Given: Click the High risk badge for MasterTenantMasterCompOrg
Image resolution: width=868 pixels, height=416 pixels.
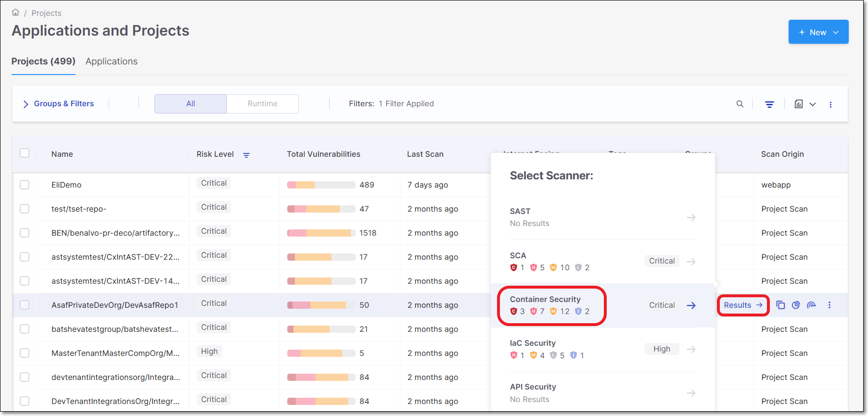Looking at the screenshot, I should pos(209,352).
